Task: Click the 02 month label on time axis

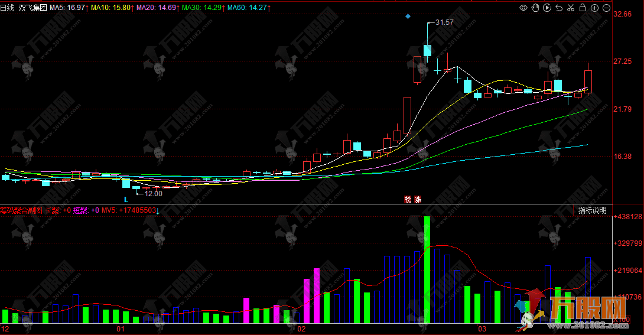Action: tap(301, 329)
